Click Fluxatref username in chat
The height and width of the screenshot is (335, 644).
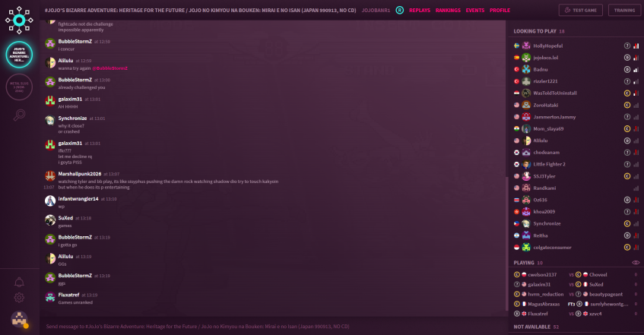68,295
